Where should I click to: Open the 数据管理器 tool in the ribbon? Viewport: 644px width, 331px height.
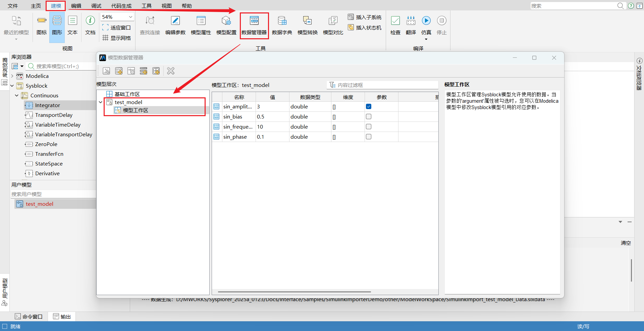coord(254,25)
